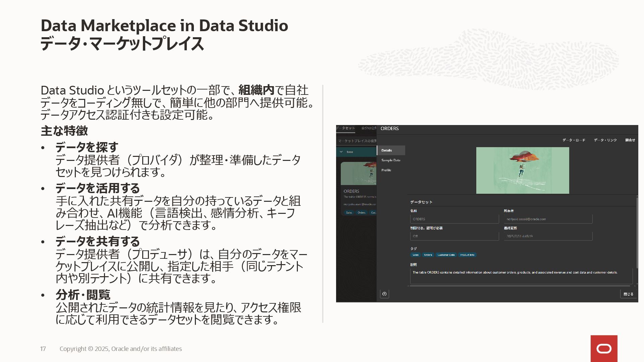Click the データ・ロード button

pyautogui.click(x=574, y=140)
